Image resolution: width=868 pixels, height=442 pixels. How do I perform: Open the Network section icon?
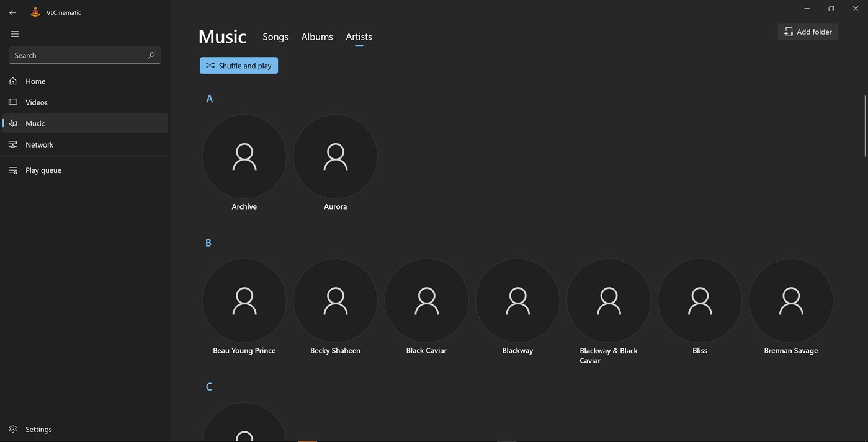(12, 144)
